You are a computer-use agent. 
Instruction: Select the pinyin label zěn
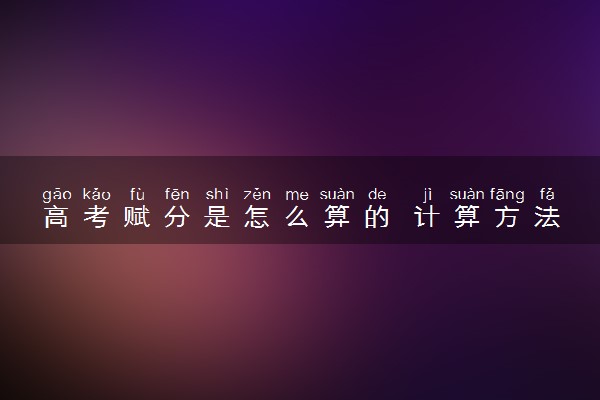[x=257, y=194]
